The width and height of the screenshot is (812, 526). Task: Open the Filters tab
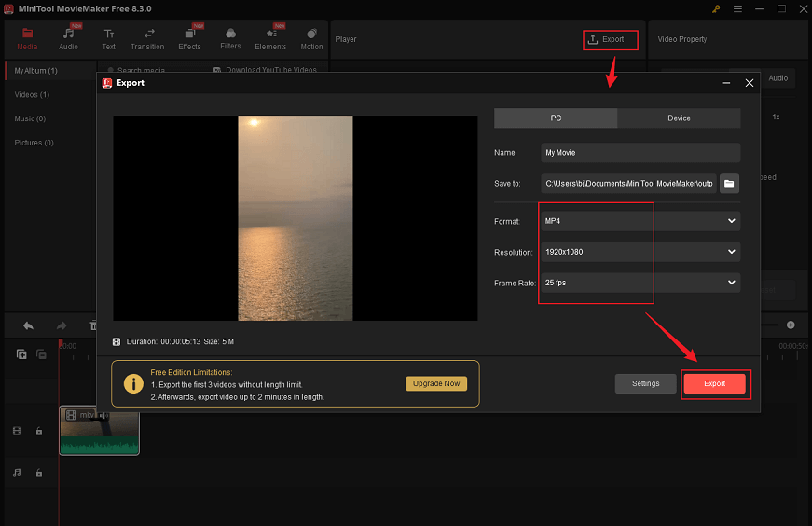click(x=230, y=39)
